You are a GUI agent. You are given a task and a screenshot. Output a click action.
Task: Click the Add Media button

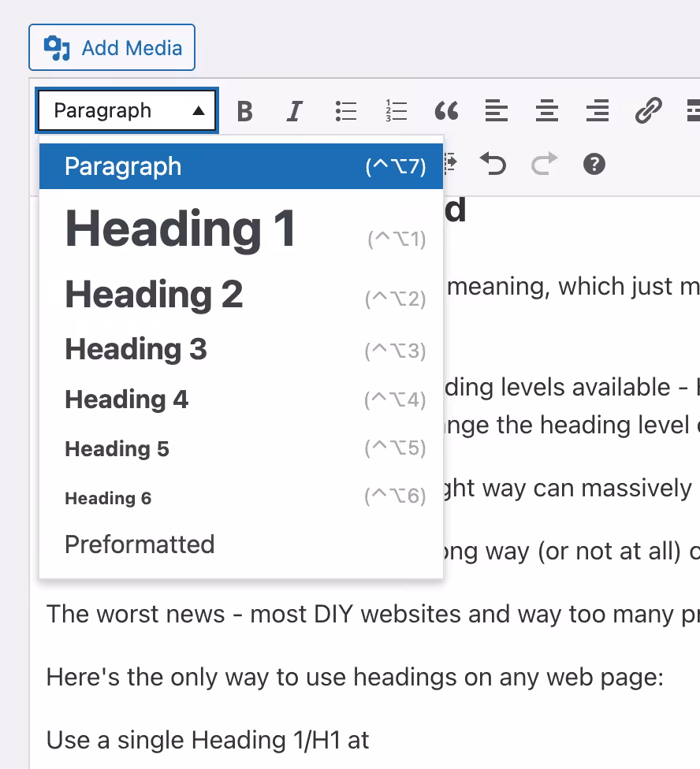click(x=112, y=47)
